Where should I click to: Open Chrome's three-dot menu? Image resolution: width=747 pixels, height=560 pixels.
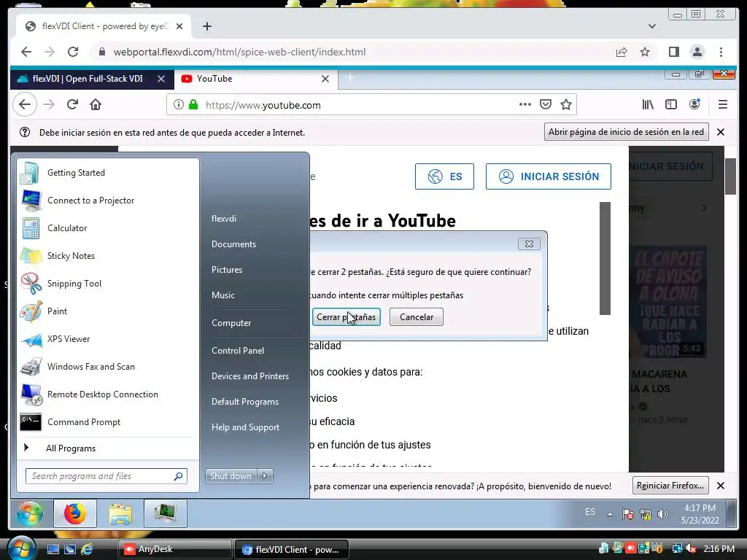point(721,52)
